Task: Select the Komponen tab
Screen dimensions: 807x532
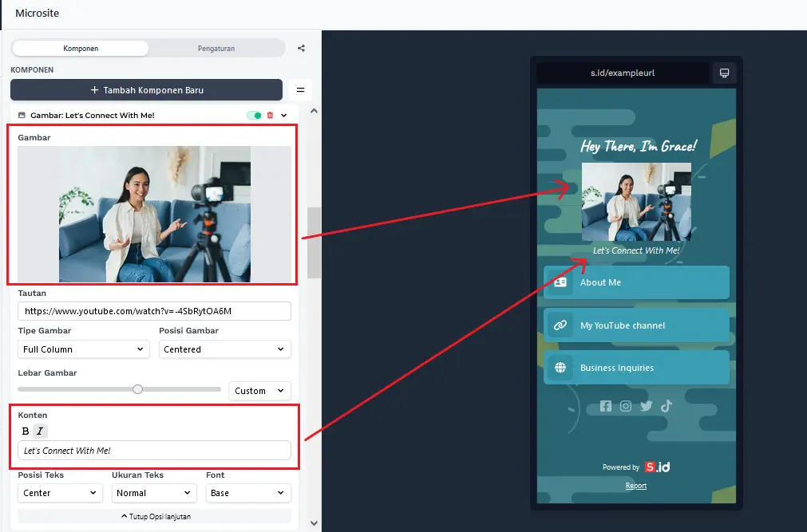Action: click(81, 49)
